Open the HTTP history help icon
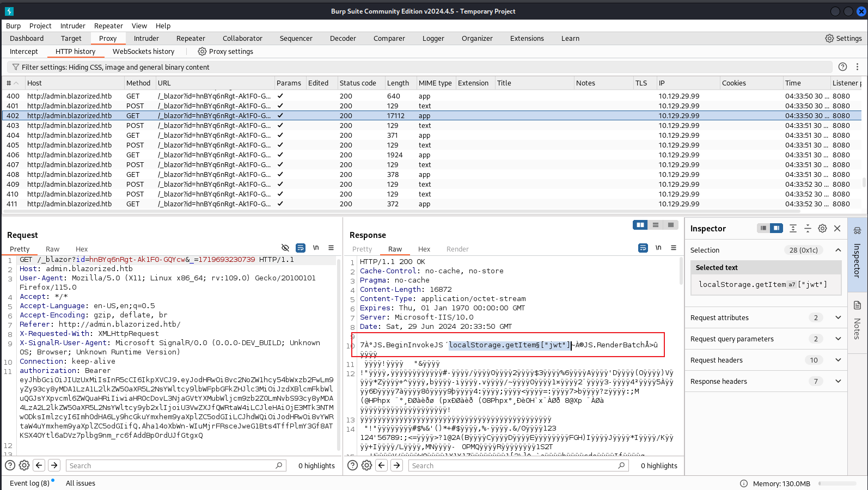Image resolution: width=868 pixels, height=490 pixels. point(842,66)
